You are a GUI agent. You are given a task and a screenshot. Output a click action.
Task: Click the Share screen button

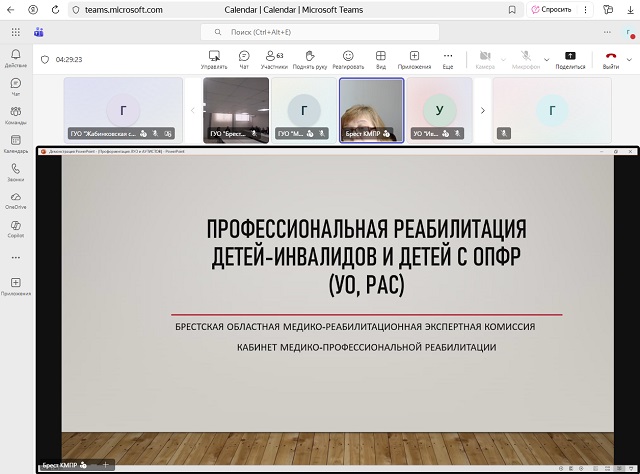tap(570, 60)
